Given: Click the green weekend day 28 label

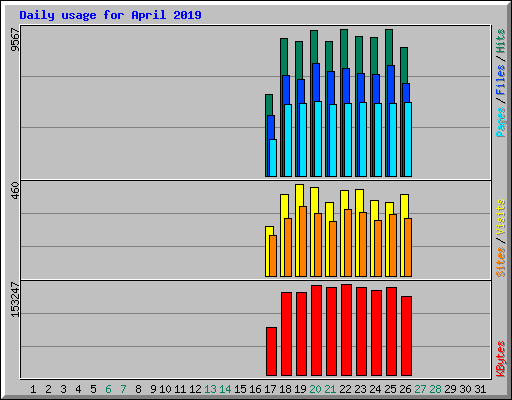Looking at the screenshot, I should (x=435, y=389).
